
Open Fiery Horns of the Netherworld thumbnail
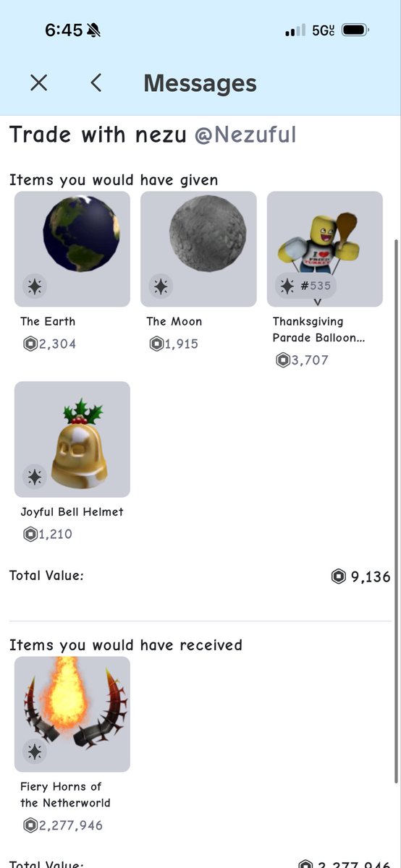tap(72, 714)
